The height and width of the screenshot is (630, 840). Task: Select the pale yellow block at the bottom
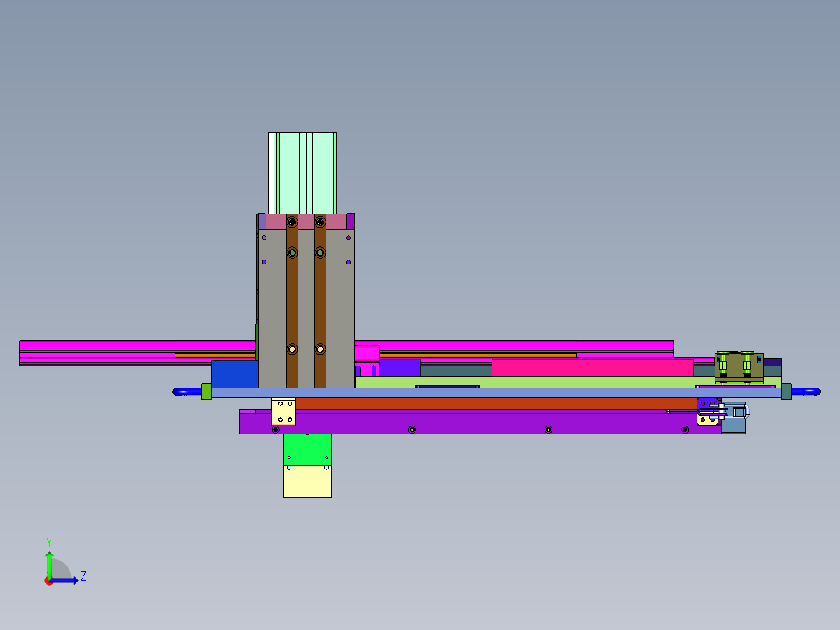tap(307, 482)
